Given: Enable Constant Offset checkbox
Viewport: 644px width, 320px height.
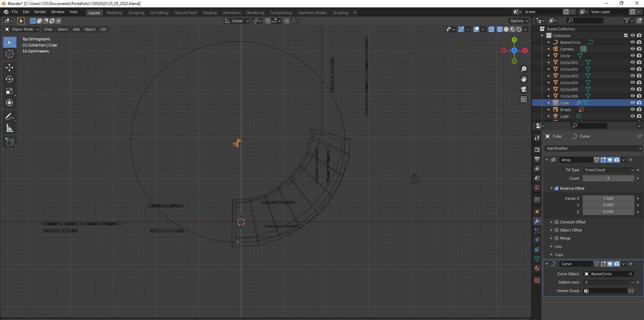Looking at the screenshot, I should (x=557, y=222).
